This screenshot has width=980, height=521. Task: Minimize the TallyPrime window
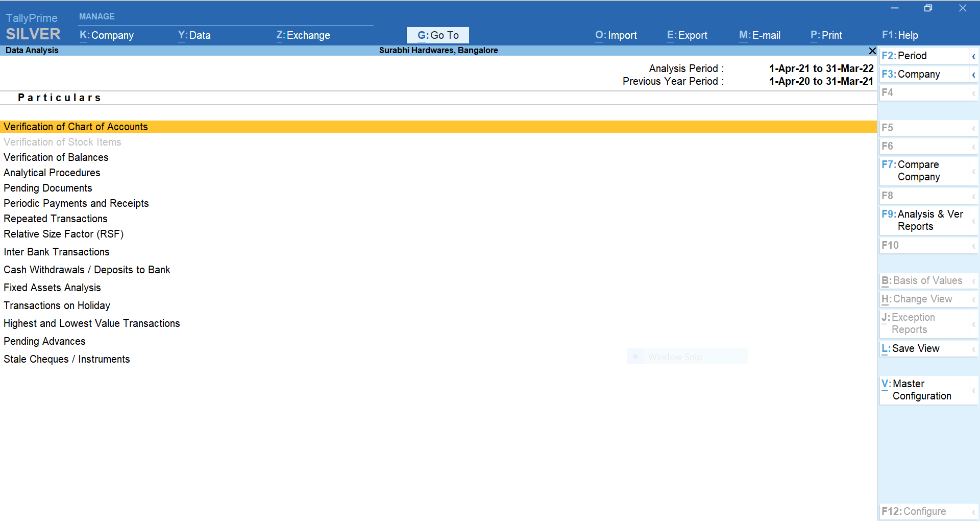tap(894, 8)
